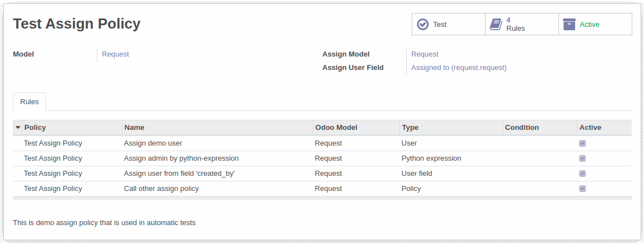Sort by the Condition column header
Viewport: 644px width, 243px height.
540,128
